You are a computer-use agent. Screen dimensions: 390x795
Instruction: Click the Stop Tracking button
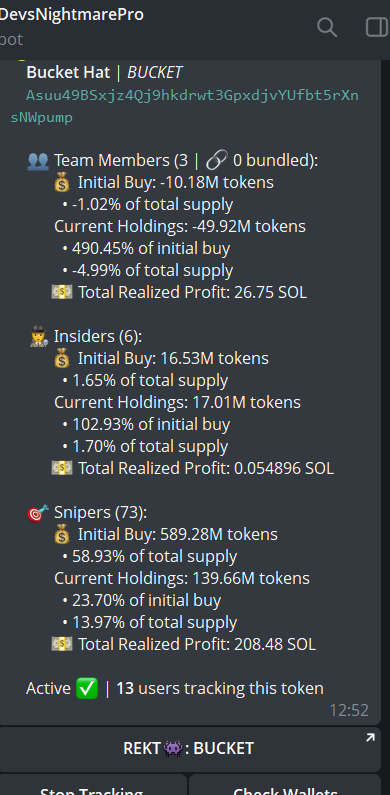tap(93, 785)
